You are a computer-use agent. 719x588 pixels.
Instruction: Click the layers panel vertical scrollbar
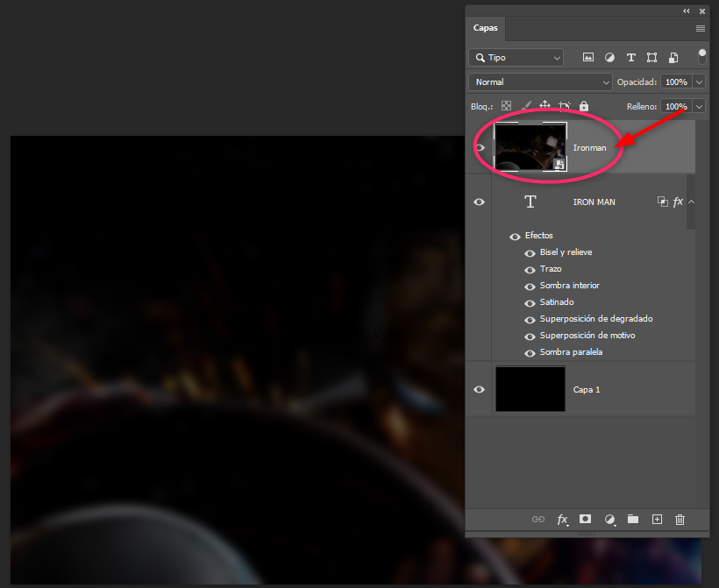click(691, 202)
